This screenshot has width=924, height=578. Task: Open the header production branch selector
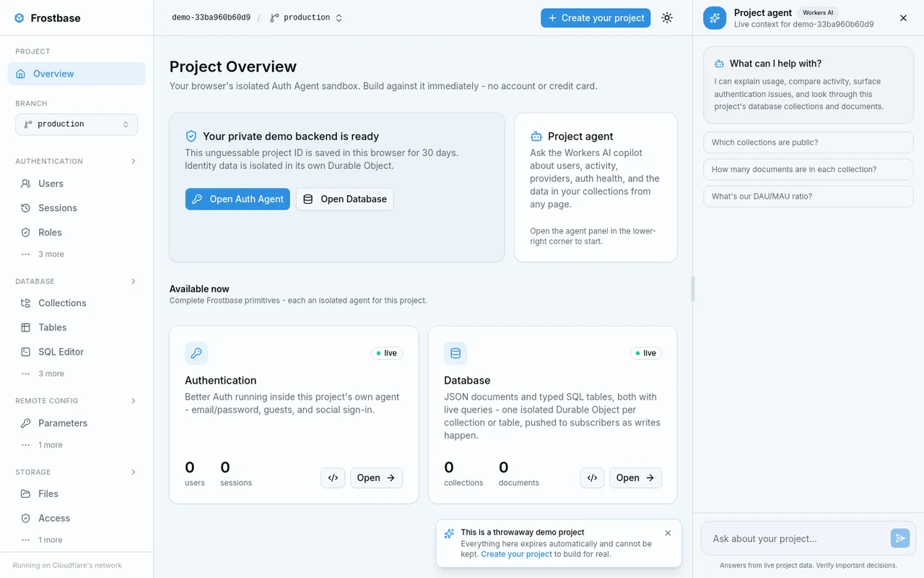[306, 18]
